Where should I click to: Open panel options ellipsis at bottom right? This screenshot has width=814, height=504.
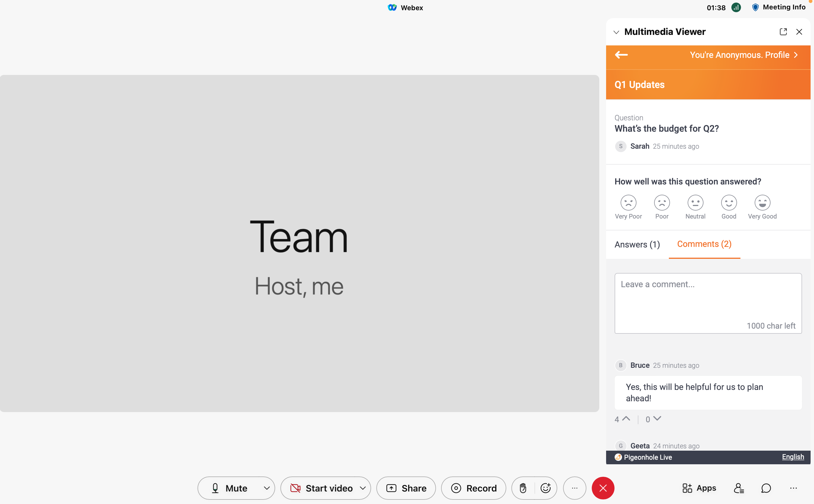tap(793, 488)
